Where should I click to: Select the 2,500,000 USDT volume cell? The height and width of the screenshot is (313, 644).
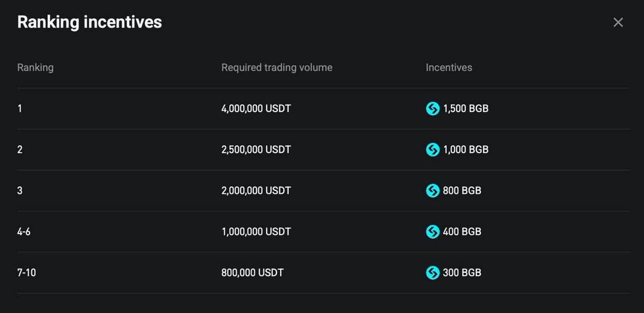[x=256, y=150]
